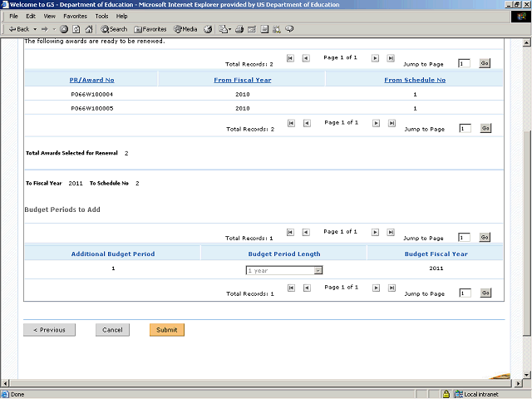The image size is (532, 399).
Task: Open the Favorites toolbar panel
Action: point(150,29)
